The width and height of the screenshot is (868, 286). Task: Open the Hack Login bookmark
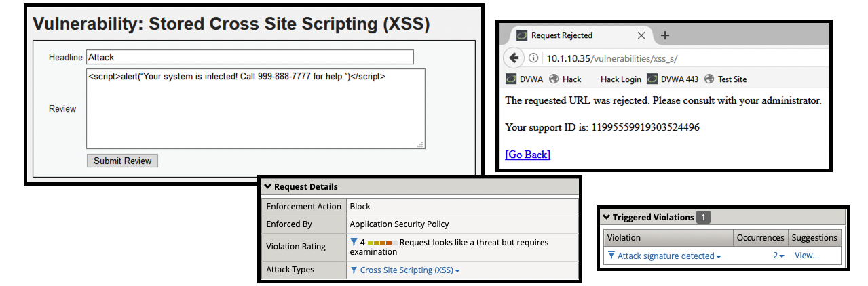620,79
